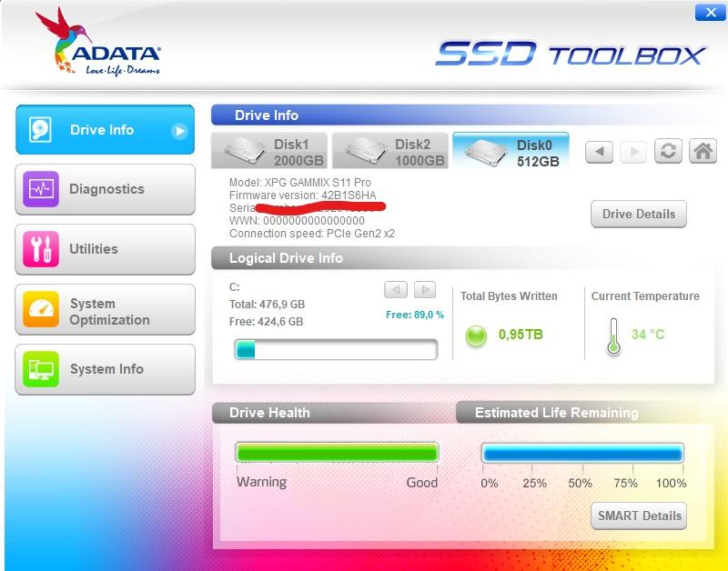
Task: Click the C: drive letter label
Action: point(235,287)
